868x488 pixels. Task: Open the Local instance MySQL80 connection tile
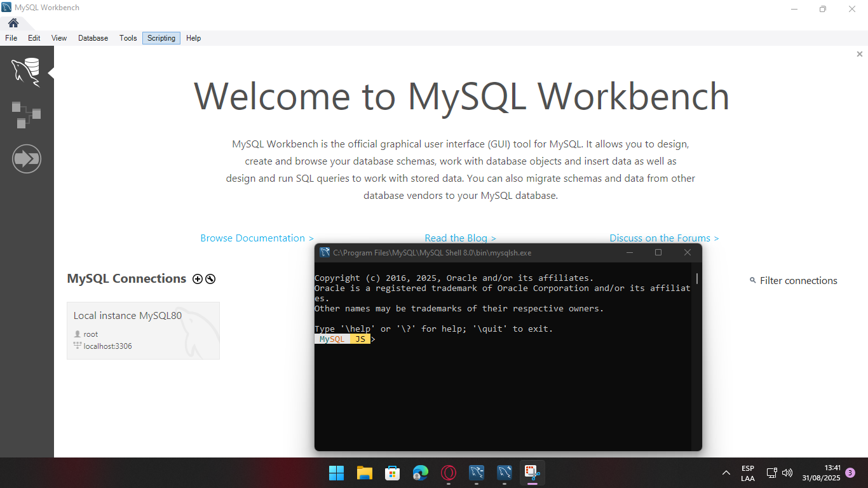coord(143,330)
